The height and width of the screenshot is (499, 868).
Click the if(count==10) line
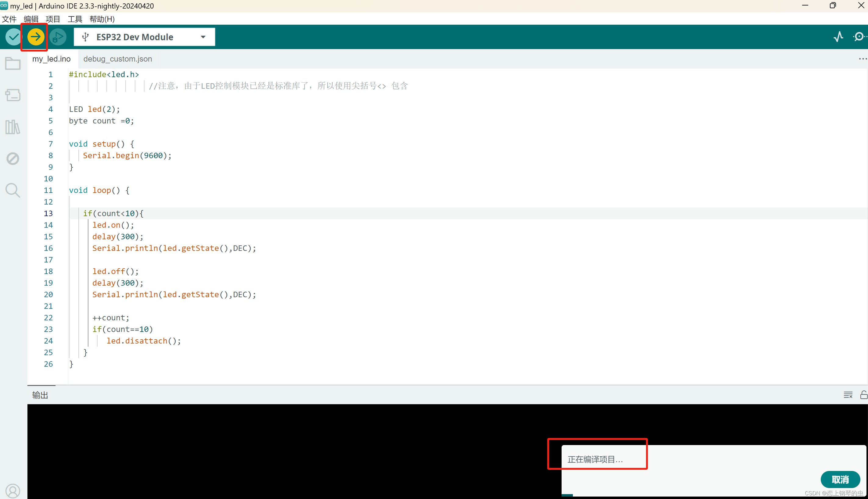click(x=123, y=329)
